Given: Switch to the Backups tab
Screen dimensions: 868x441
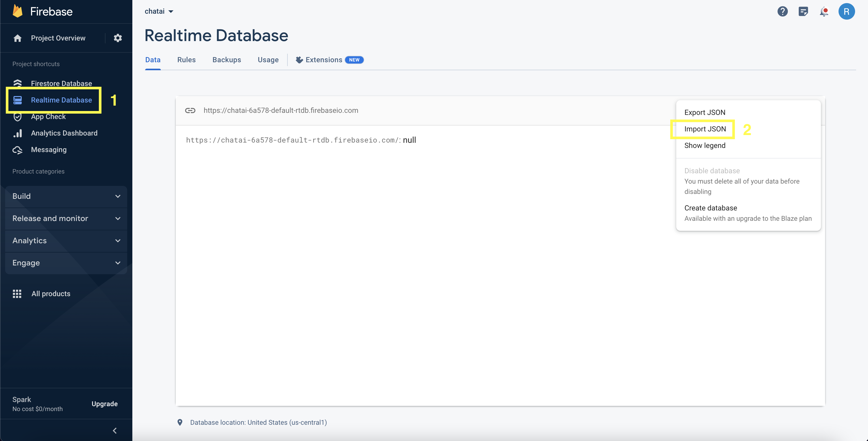Looking at the screenshot, I should 226,60.
